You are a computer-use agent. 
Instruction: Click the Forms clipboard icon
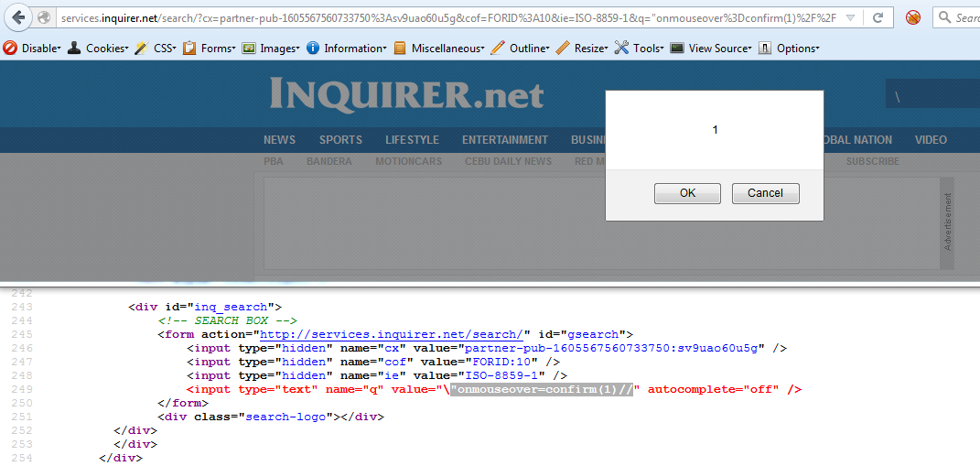(x=188, y=49)
